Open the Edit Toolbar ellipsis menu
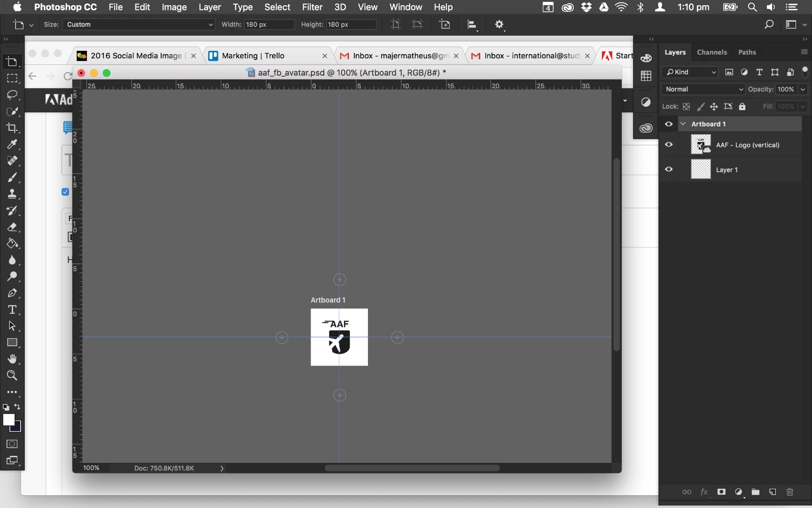This screenshot has height=508, width=812. 12,392
